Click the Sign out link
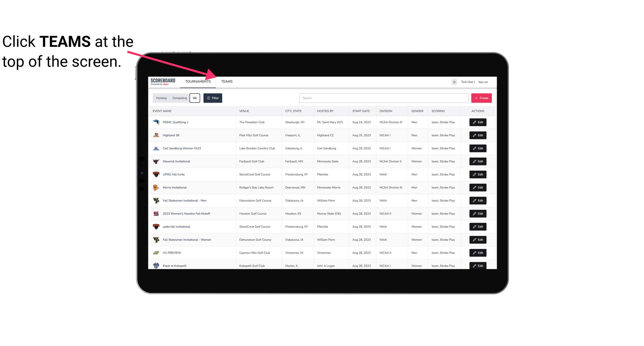The image size is (644, 346). coord(482,81)
